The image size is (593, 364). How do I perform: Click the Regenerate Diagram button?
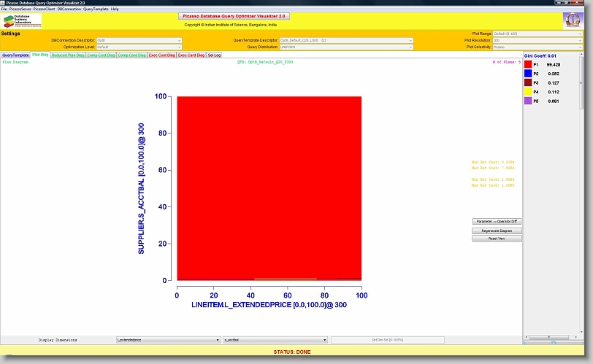(497, 230)
